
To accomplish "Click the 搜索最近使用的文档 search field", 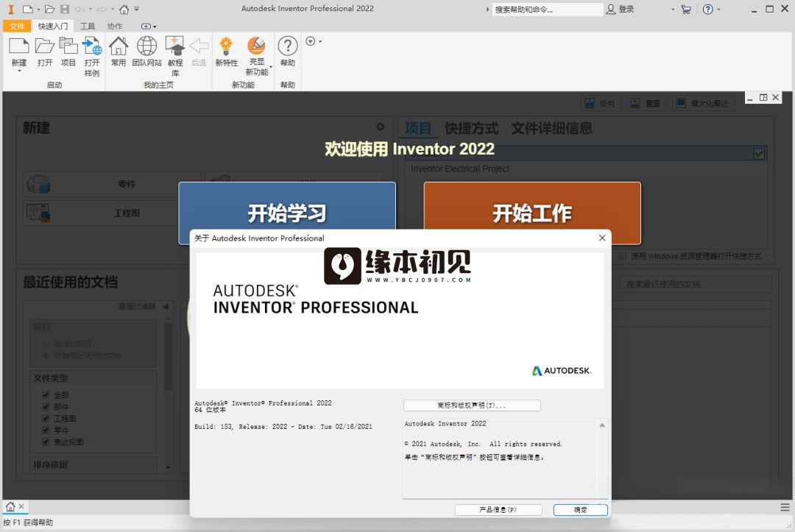I will click(x=695, y=284).
